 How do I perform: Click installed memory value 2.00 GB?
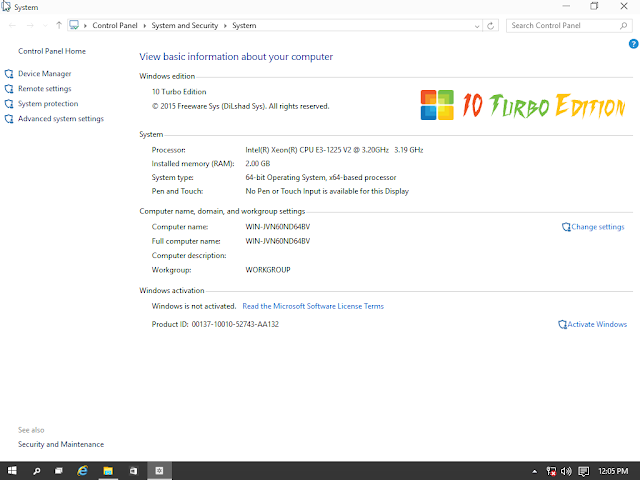[x=258, y=164]
